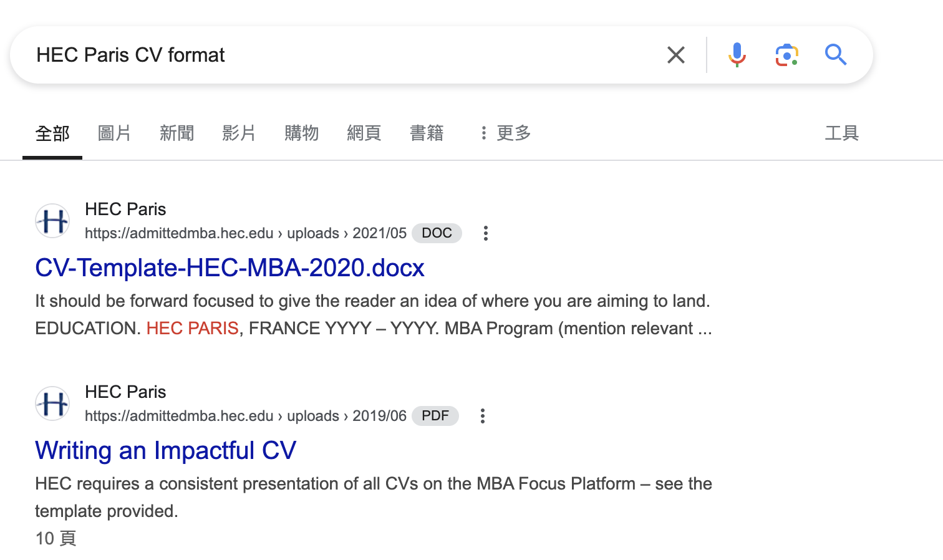Screen dimensions: 943x560
Task: Clear the search box with the X icon
Action: tap(675, 55)
